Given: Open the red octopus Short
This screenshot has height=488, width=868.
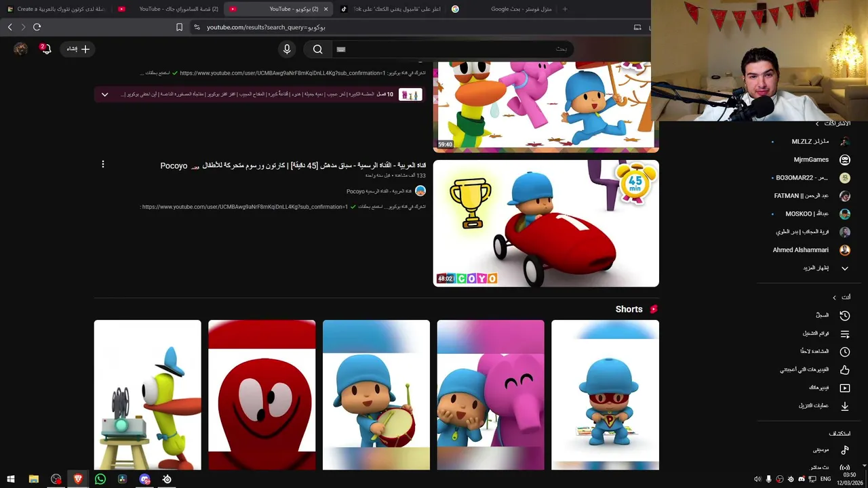Looking at the screenshot, I should click(x=262, y=394).
